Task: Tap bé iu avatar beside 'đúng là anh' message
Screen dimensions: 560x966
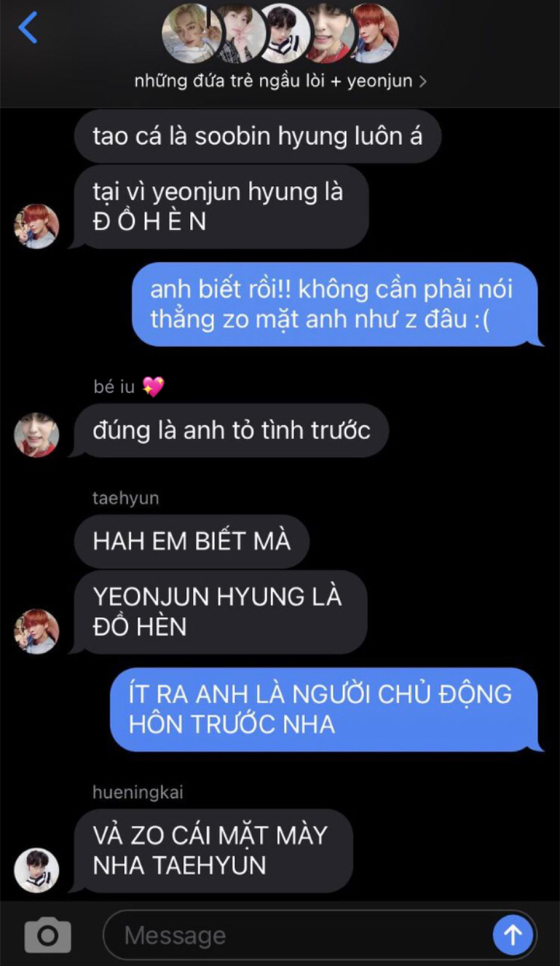Action: tap(37, 435)
